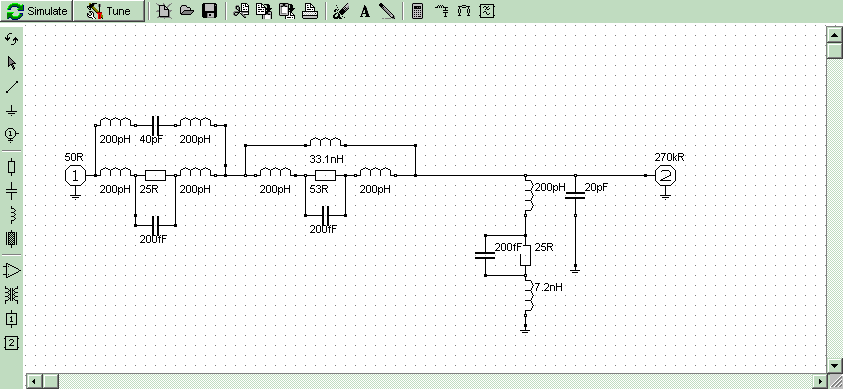Choose the resistor component
The height and width of the screenshot is (389, 843).
pos(11,167)
